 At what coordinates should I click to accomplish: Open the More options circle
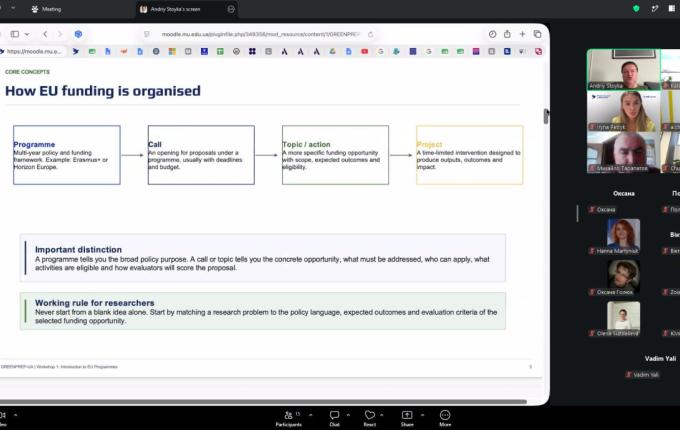coord(445,415)
